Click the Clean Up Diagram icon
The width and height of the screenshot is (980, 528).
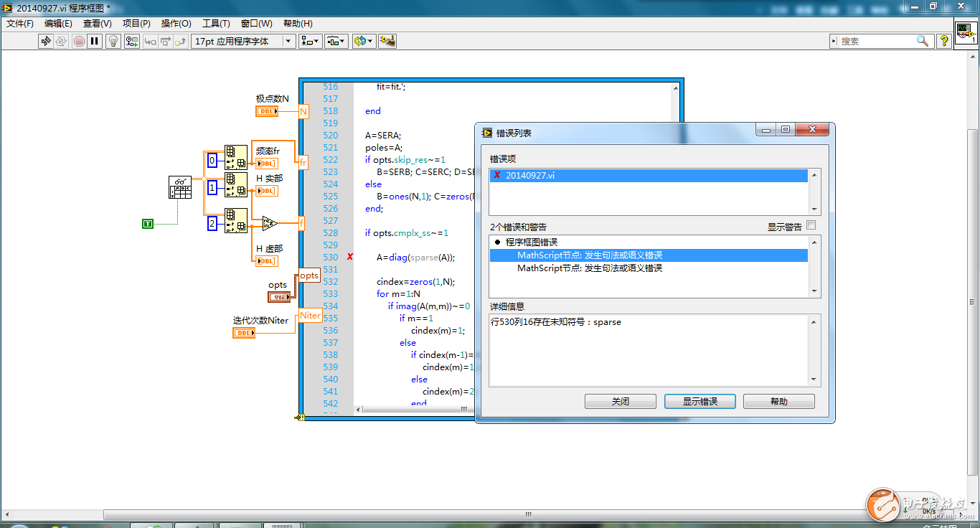click(x=387, y=42)
